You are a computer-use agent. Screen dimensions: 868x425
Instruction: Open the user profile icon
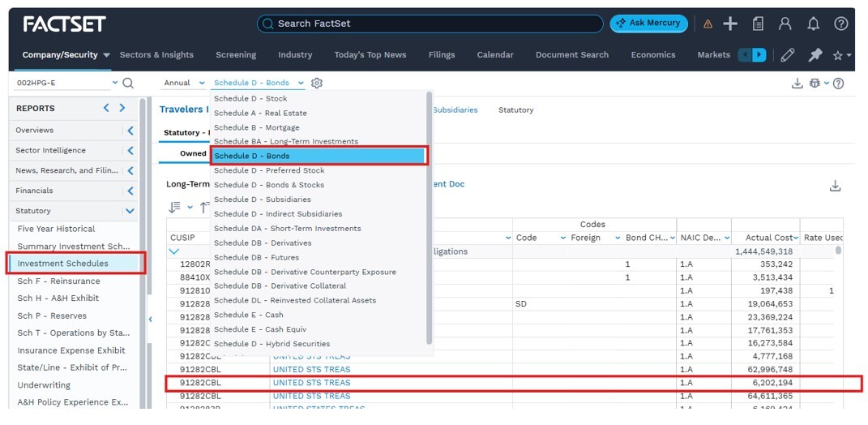(x=785, y=24)
